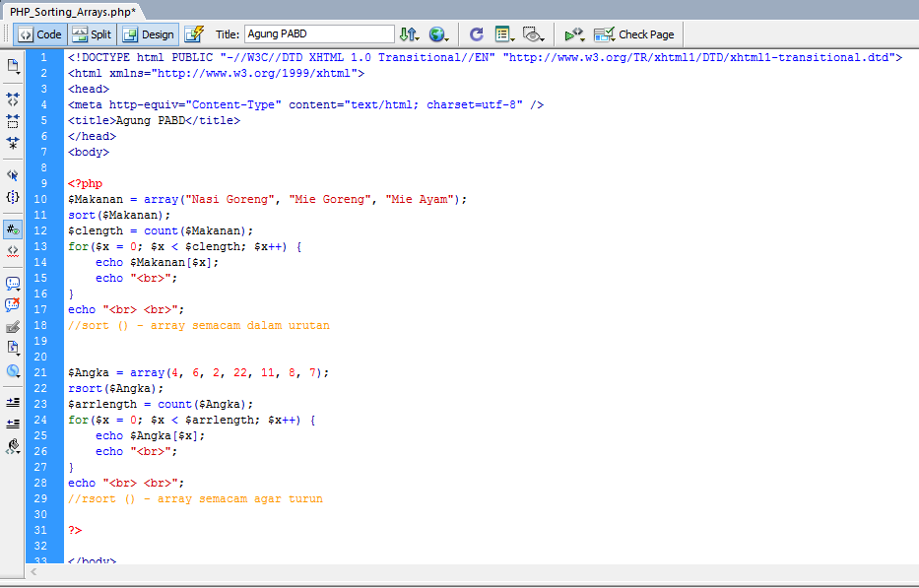The image size is (919, 588).
Task: Click the Collapse Selection icon
Action: [13, 121]
